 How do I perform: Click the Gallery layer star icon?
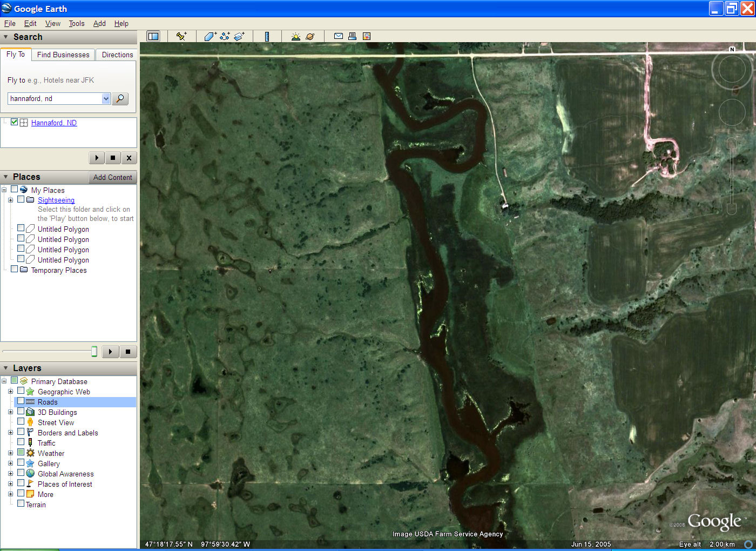coord(30,463)
